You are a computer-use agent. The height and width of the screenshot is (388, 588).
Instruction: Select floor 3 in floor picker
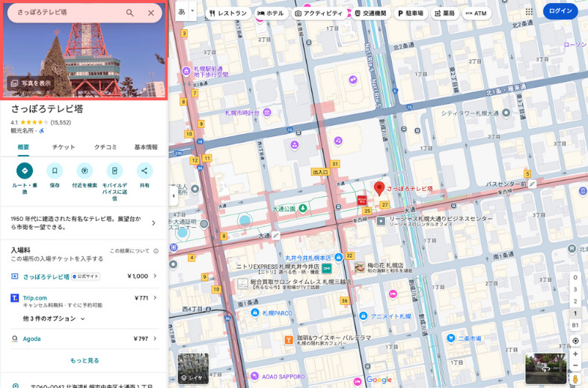click(575, 289)
